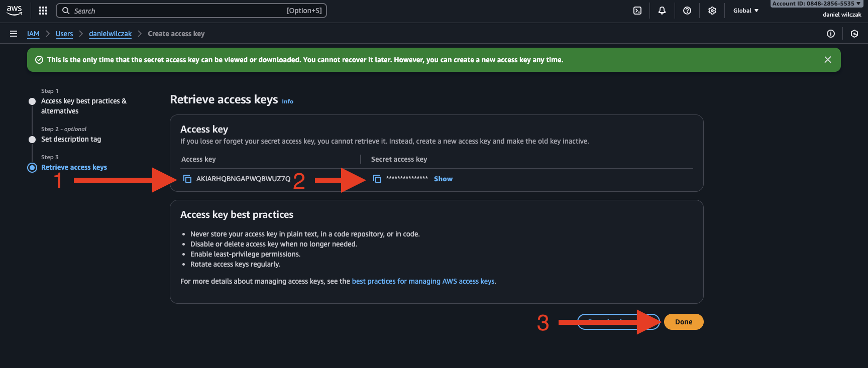Open the settings gear in header
Image resolution: width=868 pixels, height=368 pixels.
(x=712, y=11)
